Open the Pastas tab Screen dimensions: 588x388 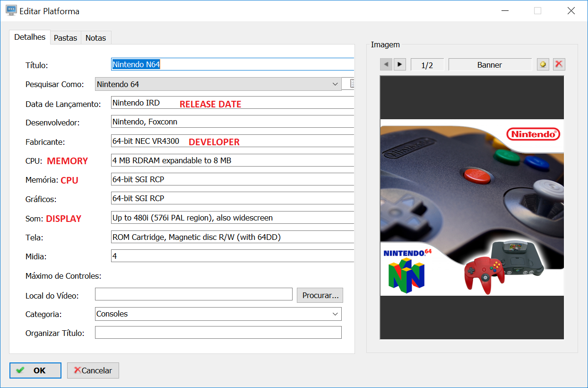(x=65, y=38)
